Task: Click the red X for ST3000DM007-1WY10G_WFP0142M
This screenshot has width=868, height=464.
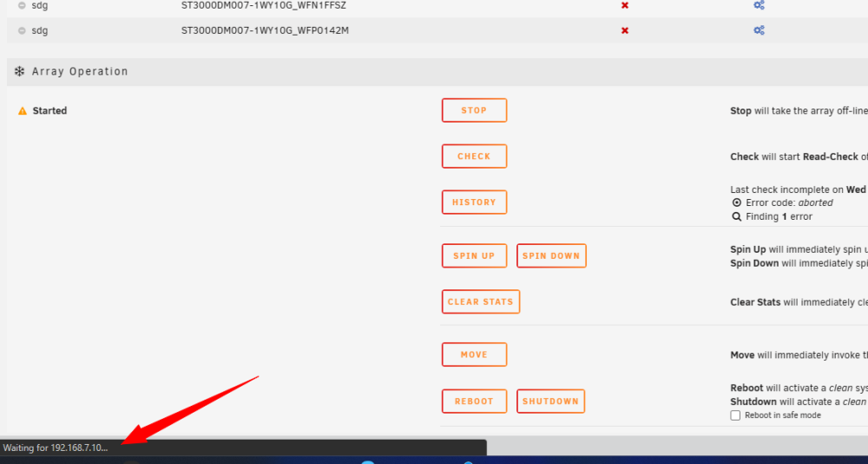Action: coord(625,30)
